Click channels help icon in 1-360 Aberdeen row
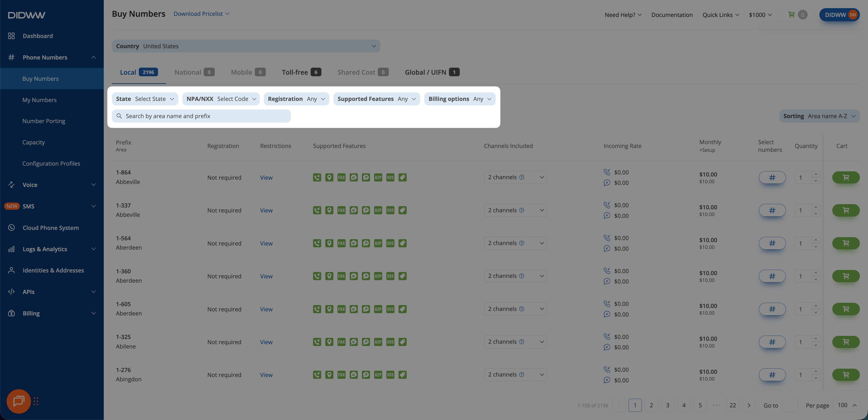868x420 pixels. point(522,276)
